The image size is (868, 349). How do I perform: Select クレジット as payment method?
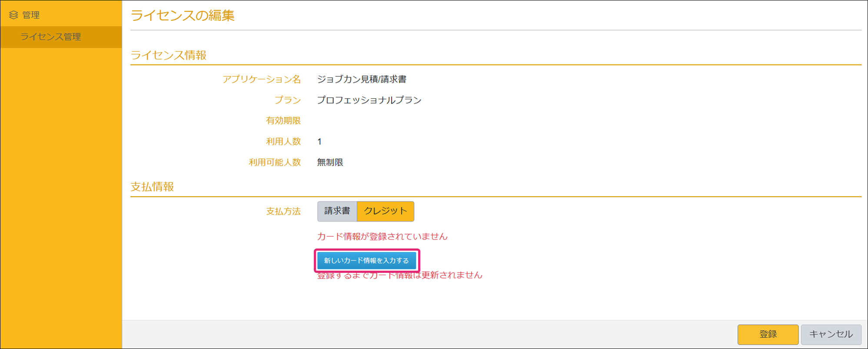click(385, 211)
